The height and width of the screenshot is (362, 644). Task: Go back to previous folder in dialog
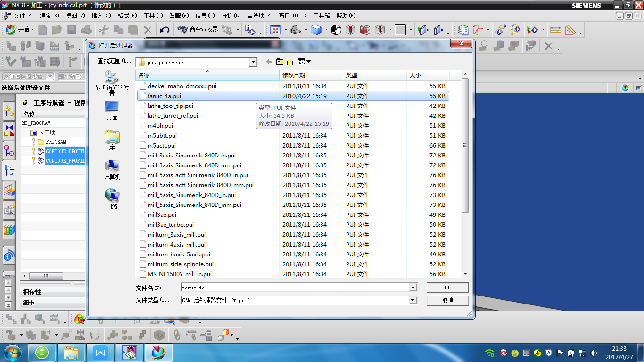tap(269, 62)
